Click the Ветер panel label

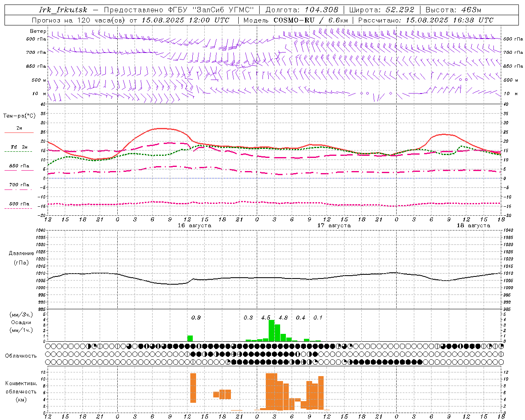38,31
